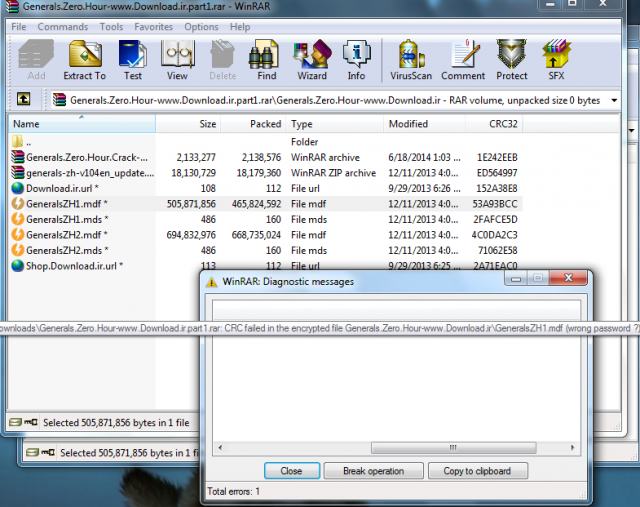Viewport: 640px width, 507px height.
Task: Launch the Wizard tool
Action: (x=312, y=59)
